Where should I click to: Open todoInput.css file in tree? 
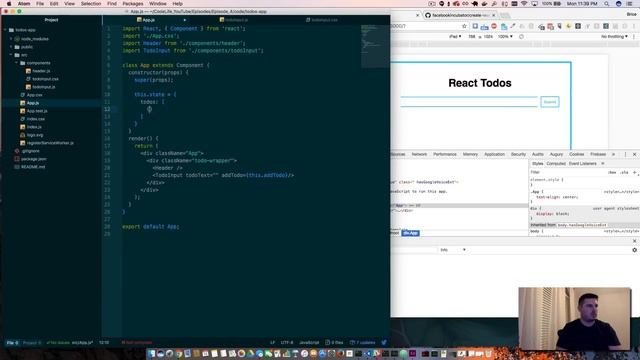45,79
